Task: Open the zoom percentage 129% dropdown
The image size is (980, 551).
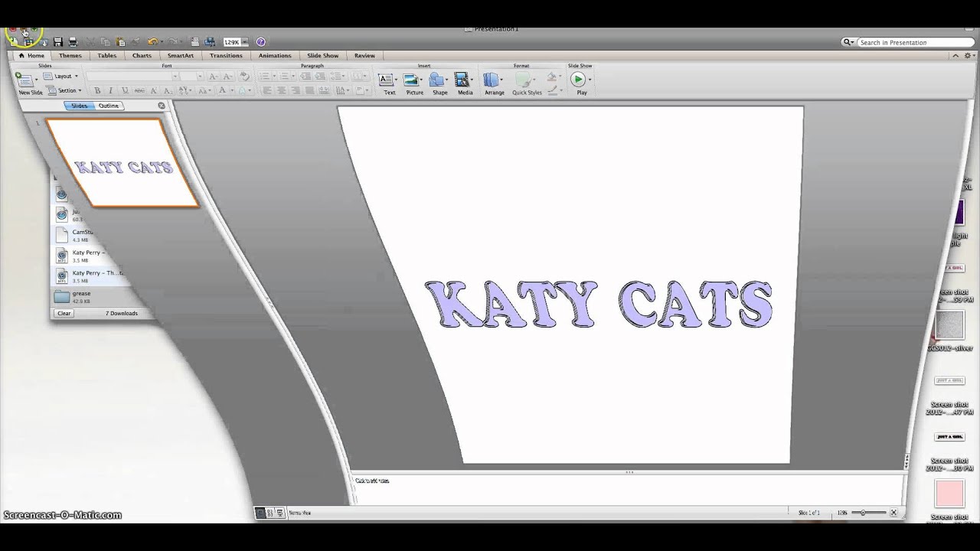Action: tap(245, 42)
